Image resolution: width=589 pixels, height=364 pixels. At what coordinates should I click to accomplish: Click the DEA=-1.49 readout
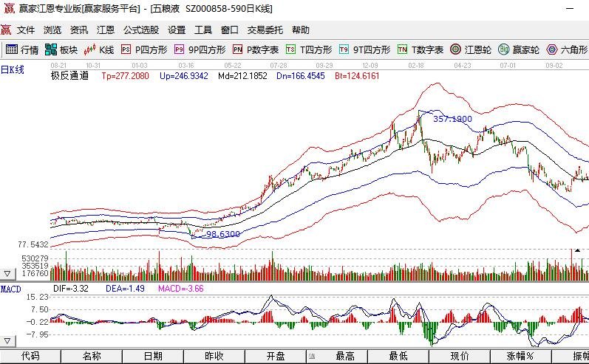click(125, 289)
